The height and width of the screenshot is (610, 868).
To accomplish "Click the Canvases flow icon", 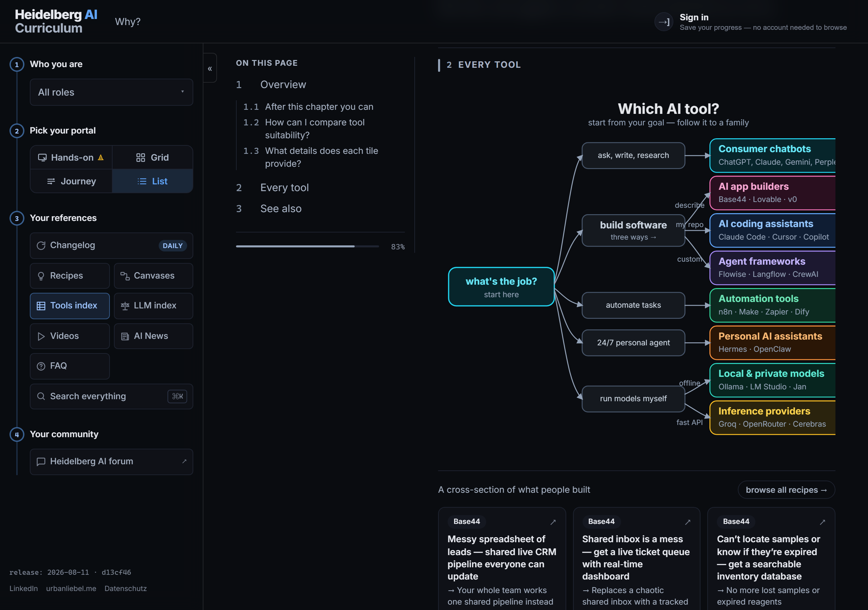I will [x=125, y=276].
